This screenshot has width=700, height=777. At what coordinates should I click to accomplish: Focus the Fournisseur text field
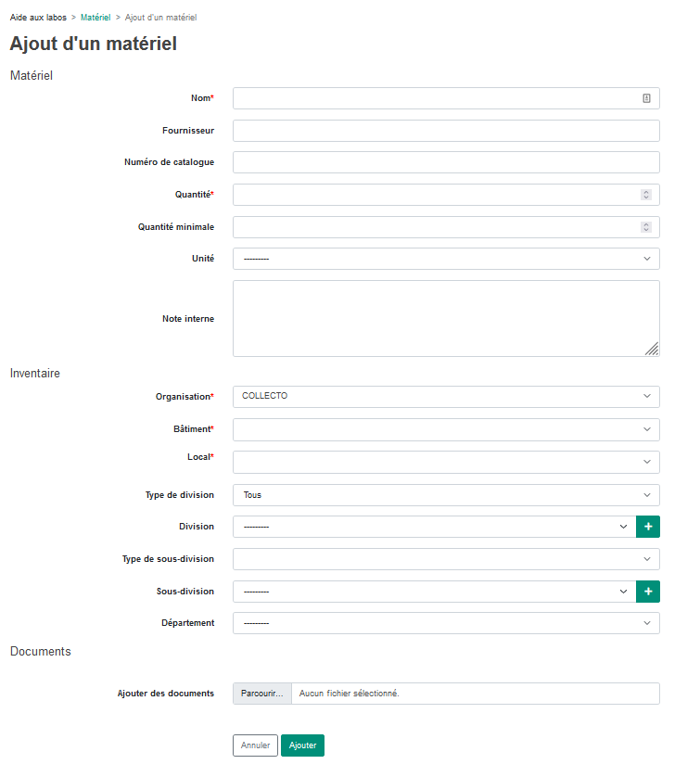click(x=446, y=131)
